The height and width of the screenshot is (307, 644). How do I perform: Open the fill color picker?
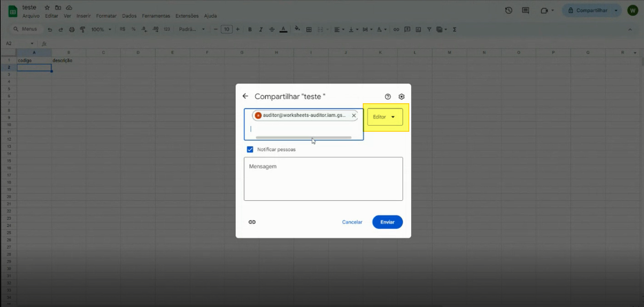(x=297, y=29)
